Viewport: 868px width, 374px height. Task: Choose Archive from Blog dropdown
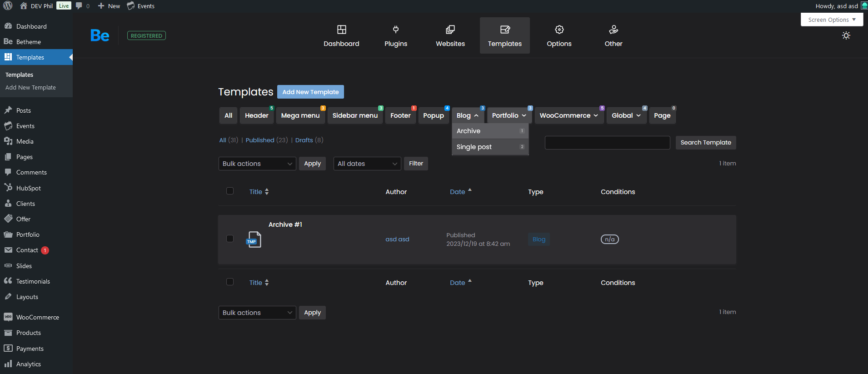(x=490, y=131)
